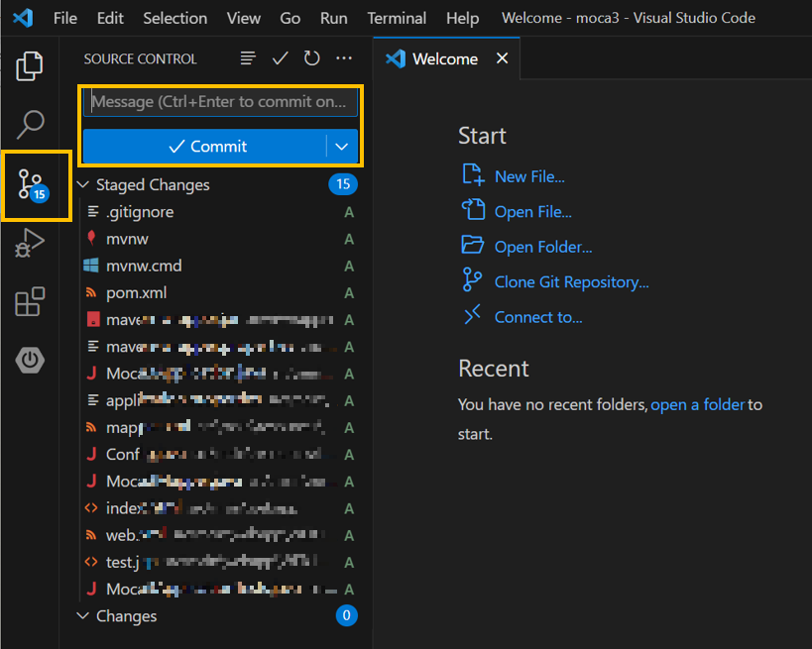812x649 pixels.
Task: Open the Search view in activity bar
Action: click(x=30, y=124)
